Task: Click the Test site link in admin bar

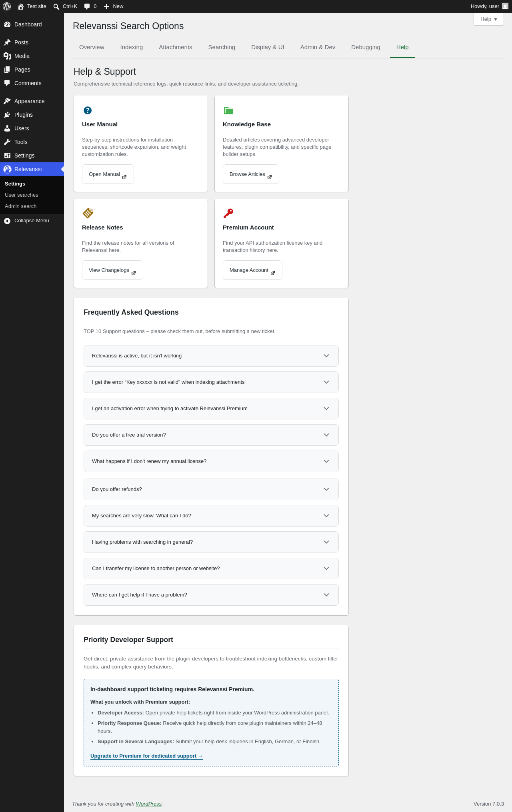Action: [x=37, y=6]
